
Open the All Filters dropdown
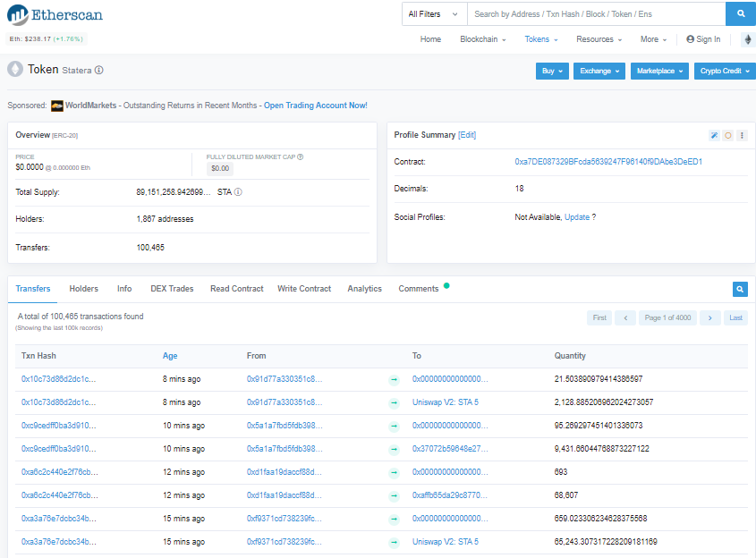[x=435, y=14]
